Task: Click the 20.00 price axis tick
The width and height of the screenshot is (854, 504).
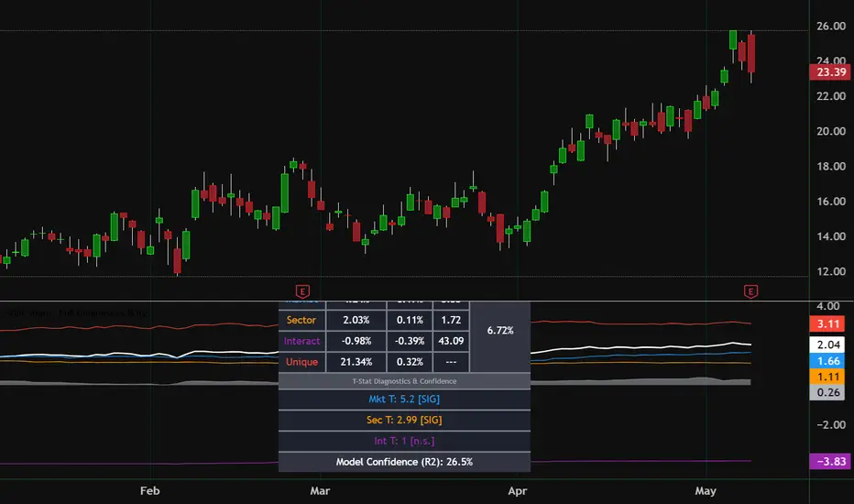Action: [830, 131]
